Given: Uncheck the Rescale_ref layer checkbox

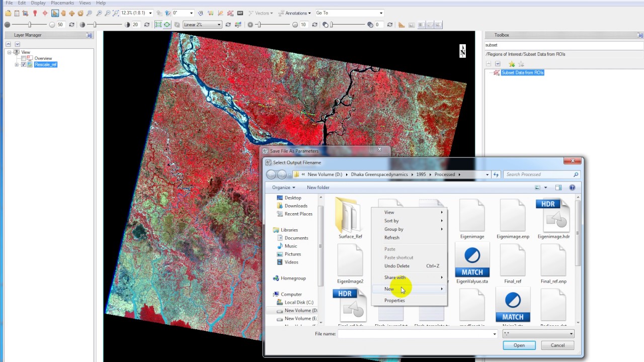Looking at the screenshot, I should (24, 64).
